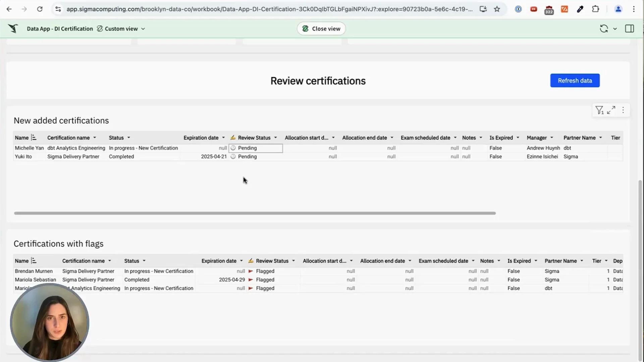
Task: Click the Close view button
Action: (x=321, y=28)
